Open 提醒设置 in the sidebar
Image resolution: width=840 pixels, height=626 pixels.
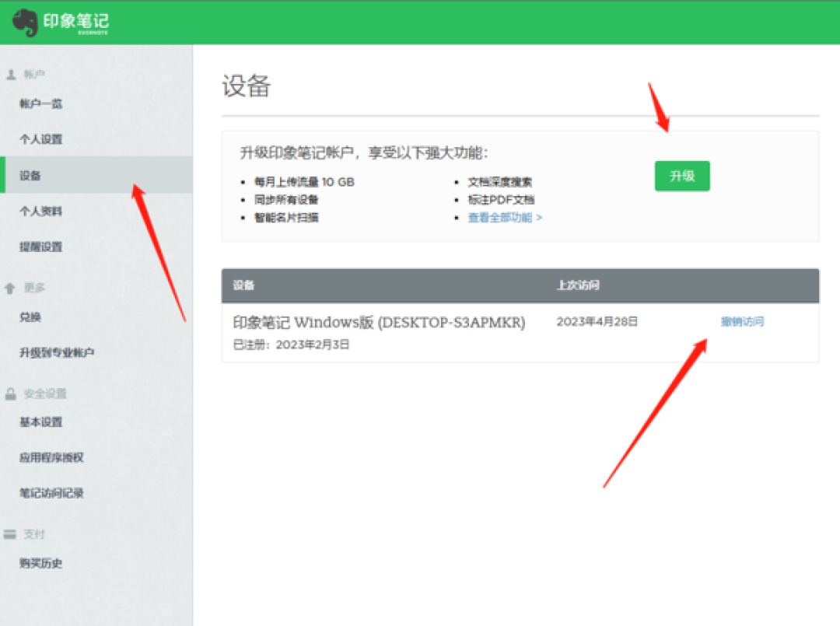[40, 247]
